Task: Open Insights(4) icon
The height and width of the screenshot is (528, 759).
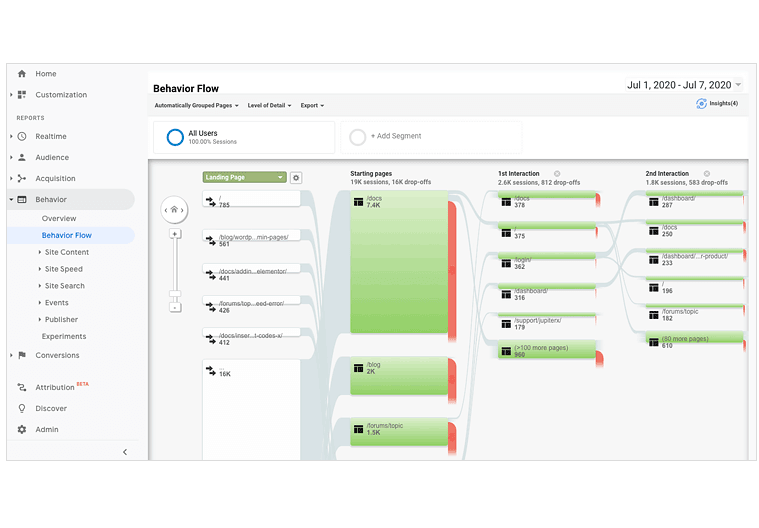Action: click(701, 104)
